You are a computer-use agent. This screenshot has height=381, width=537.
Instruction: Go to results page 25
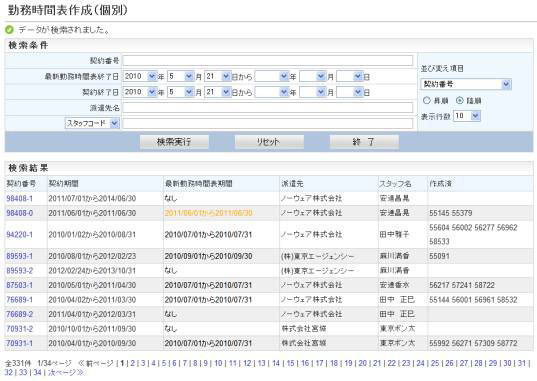tap(435, 363)
